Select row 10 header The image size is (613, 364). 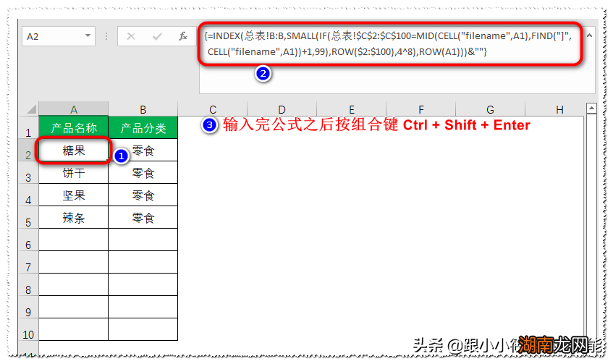(28, 329)
